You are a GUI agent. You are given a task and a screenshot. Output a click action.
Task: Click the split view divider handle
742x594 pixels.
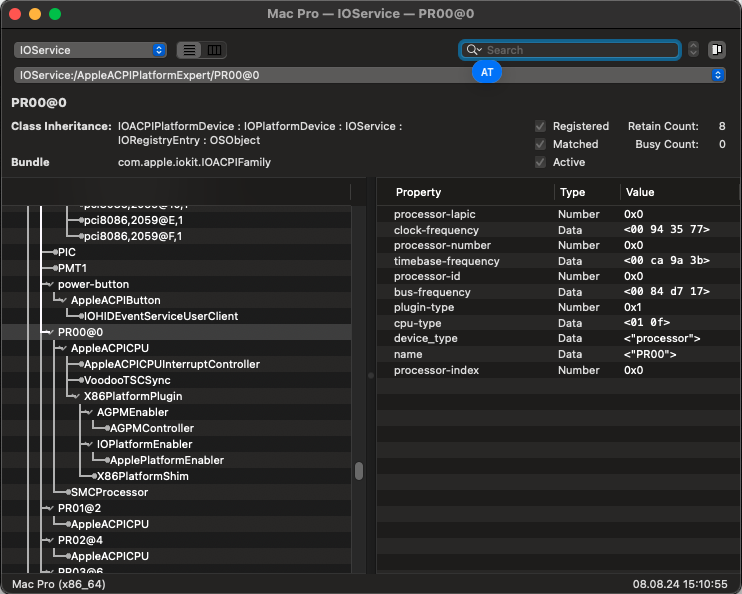click(371, 376)
